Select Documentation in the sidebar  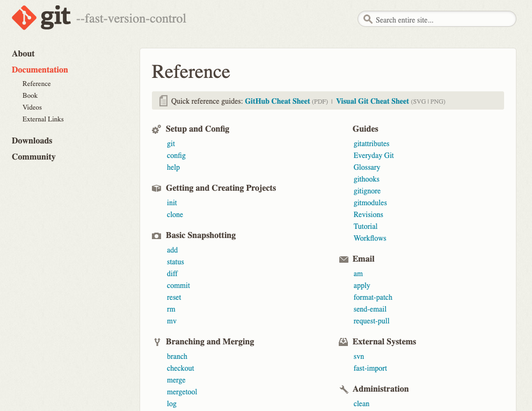click(40, 70)
